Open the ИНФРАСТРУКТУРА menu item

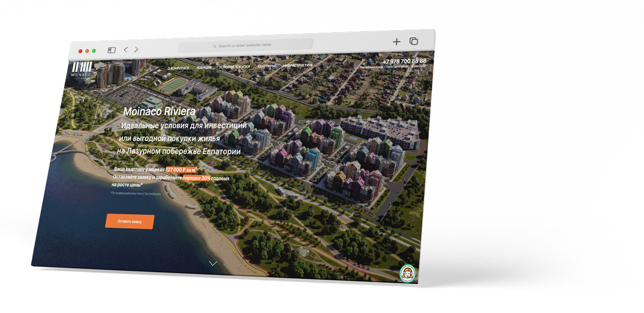tap(298, 66)
